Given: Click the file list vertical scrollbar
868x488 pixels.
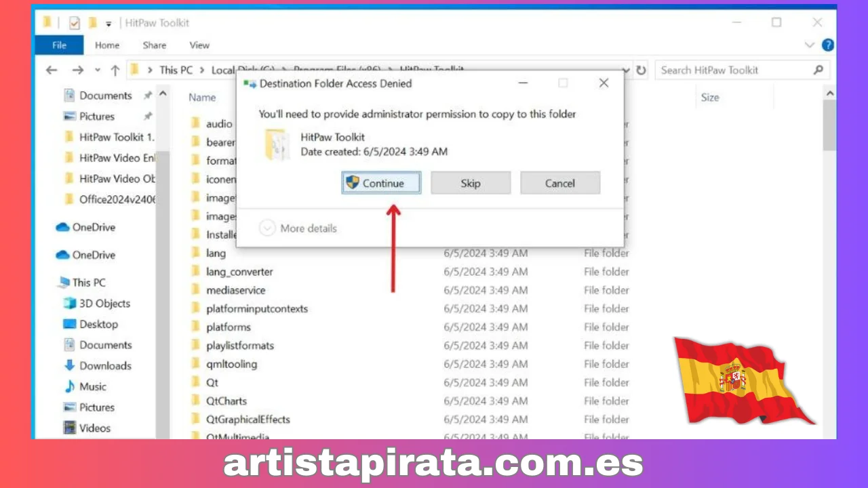Looking at the screenshot, I should 829,125.
